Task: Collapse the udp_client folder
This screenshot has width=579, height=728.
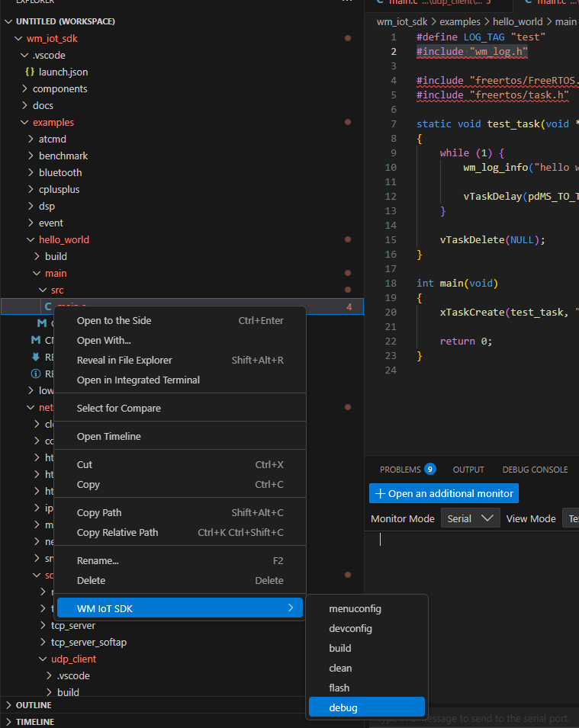Action: click(43, 659)
